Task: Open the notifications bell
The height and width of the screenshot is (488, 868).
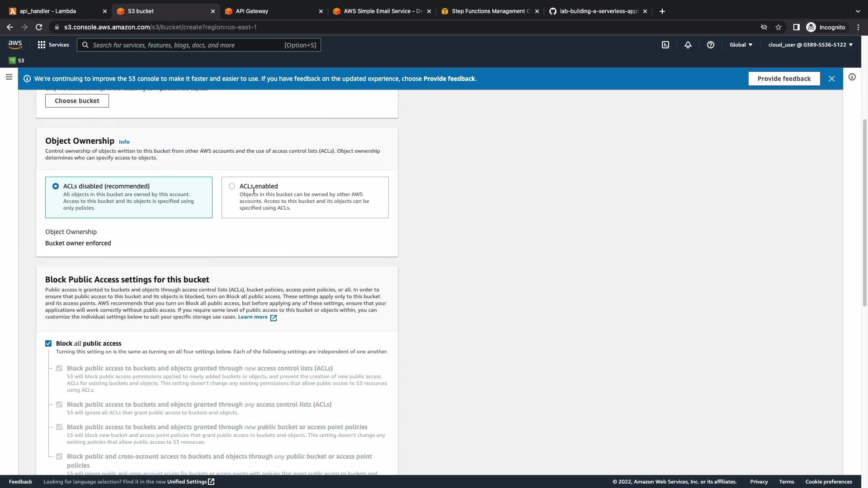Action: 688,45
